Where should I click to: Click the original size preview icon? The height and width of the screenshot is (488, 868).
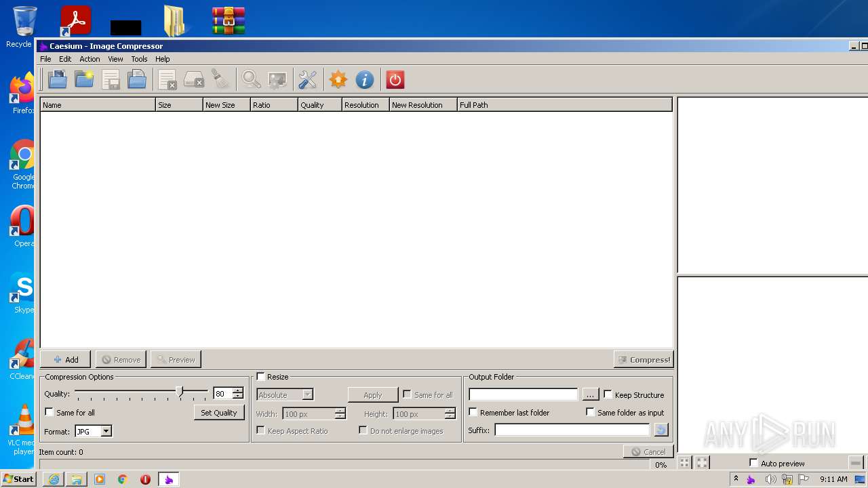(x=684, y=462)
